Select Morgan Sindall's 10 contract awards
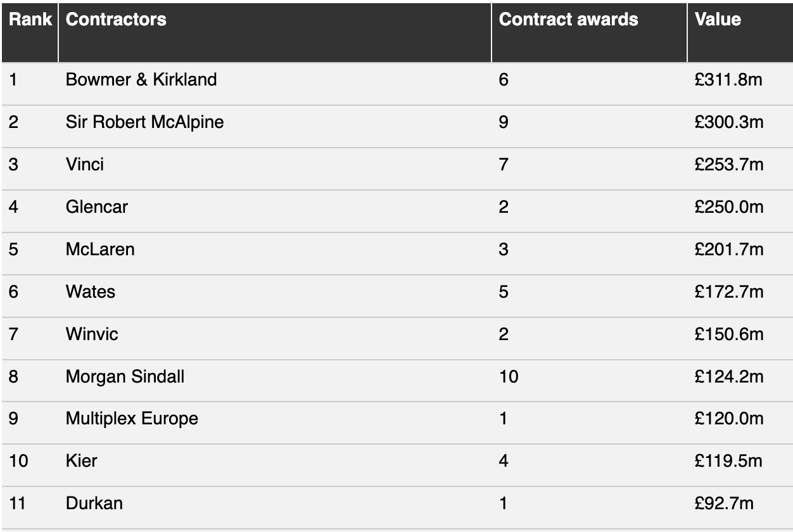 tap(509, 377)
